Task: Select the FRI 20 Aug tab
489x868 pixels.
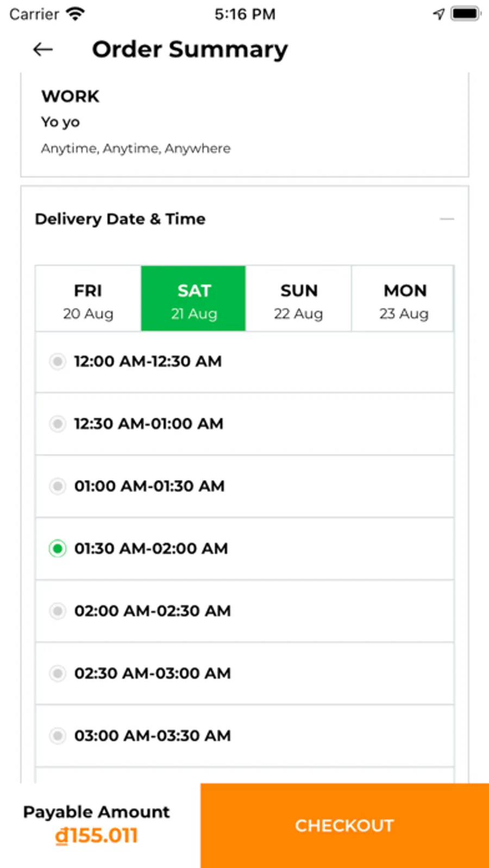Action: (x=88, y=299)
